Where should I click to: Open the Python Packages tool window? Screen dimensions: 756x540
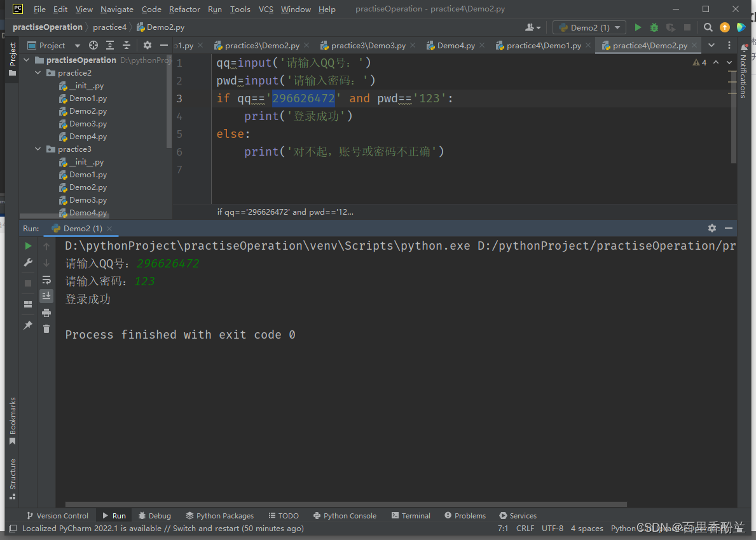(x=220, y=515)
